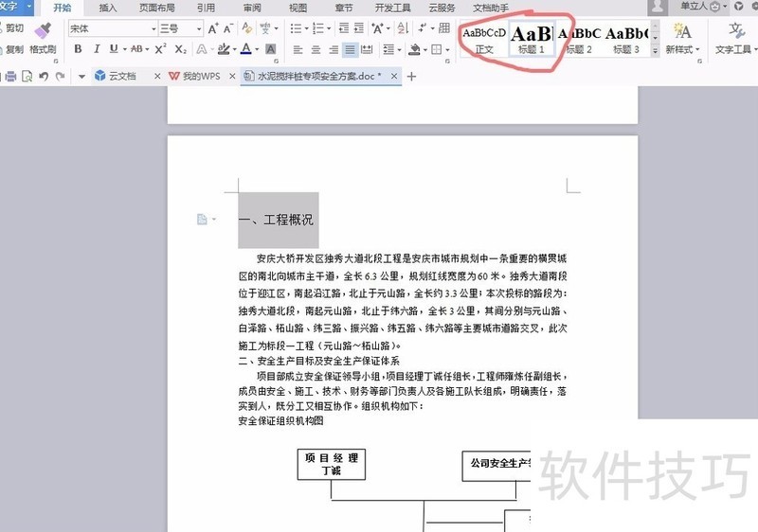Click the text effects outlined A icon
758x532 pixels.
pos(202,49)
